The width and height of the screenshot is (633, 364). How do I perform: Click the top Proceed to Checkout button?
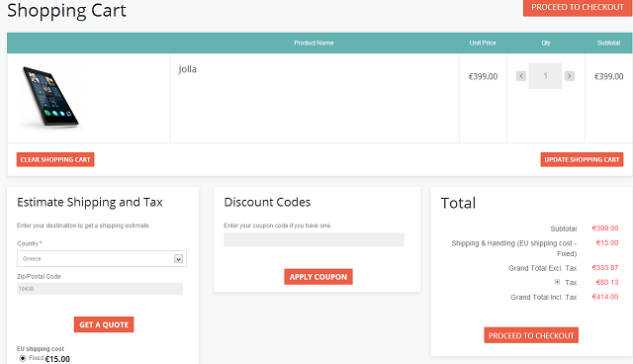click(578, 7)
